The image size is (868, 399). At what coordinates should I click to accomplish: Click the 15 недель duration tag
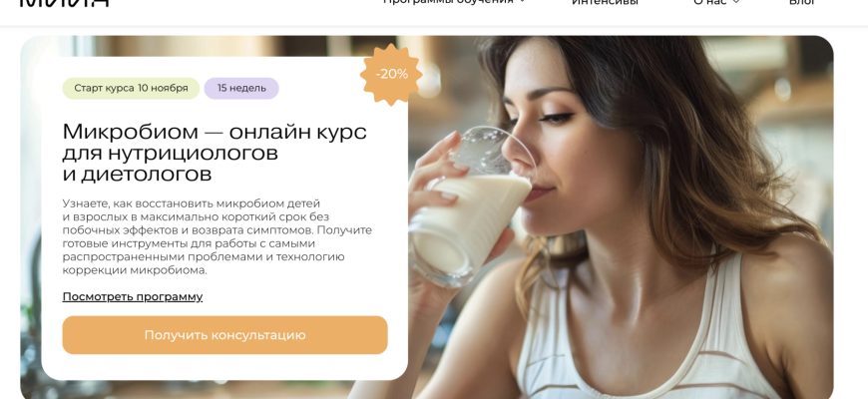tap(241, 88)
